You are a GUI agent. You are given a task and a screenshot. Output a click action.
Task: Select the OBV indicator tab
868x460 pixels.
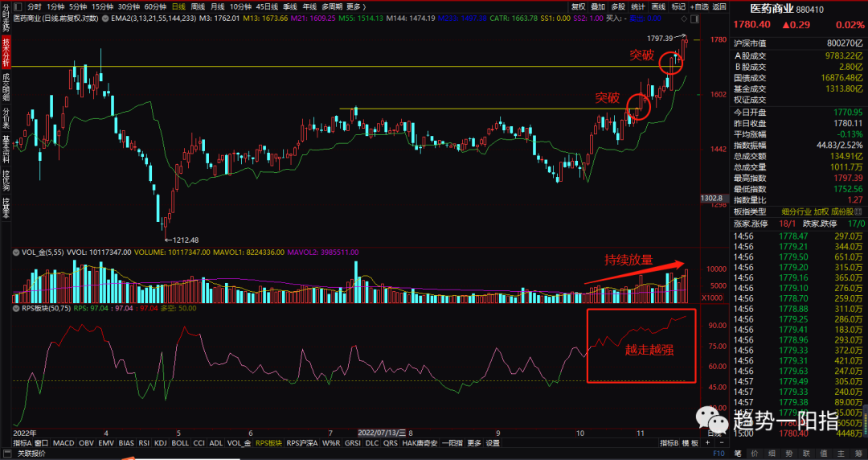pyautogui.click(x=86, y=443)
